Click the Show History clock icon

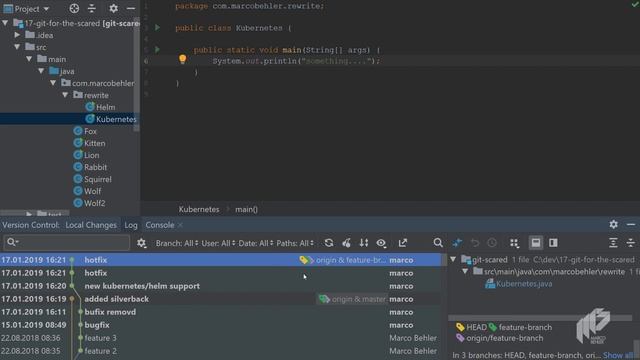[x=492, y=243]
